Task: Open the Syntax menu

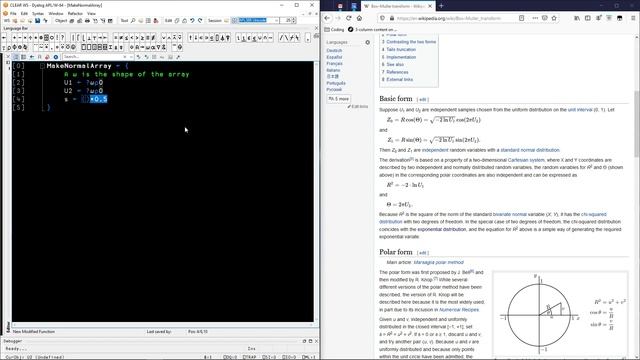Action: click(38, 13)
